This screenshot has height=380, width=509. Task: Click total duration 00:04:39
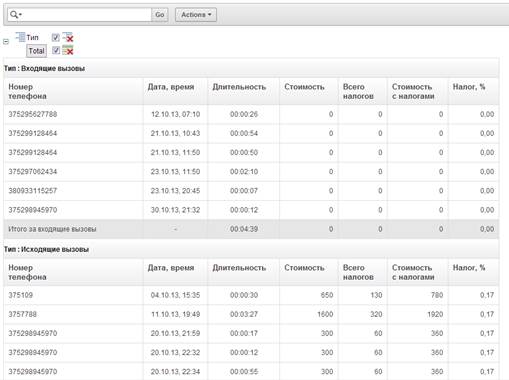coord(244,229)
